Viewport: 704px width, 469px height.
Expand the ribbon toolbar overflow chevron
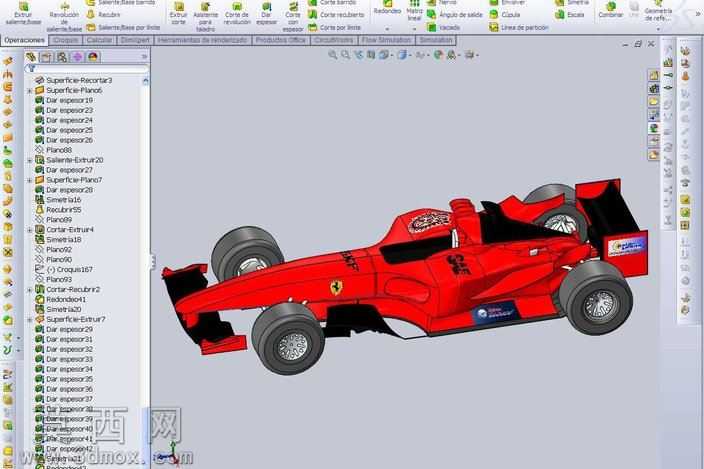pyautogui.click(x=698, y=14)
